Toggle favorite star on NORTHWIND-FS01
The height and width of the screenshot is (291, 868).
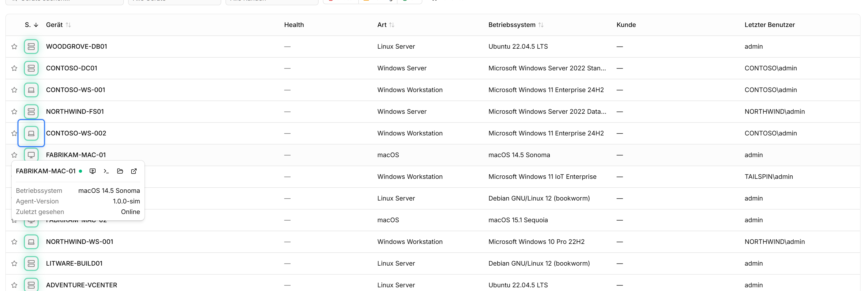14,111
